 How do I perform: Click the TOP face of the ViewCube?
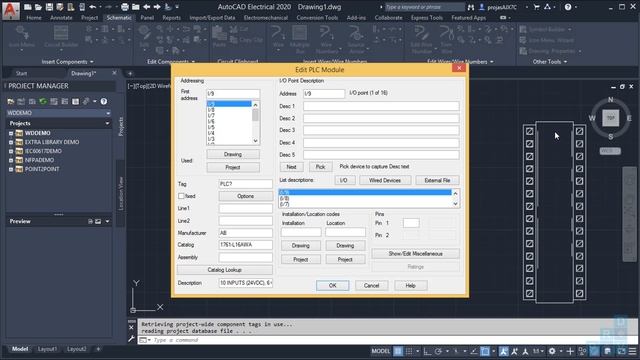point(611,118)
